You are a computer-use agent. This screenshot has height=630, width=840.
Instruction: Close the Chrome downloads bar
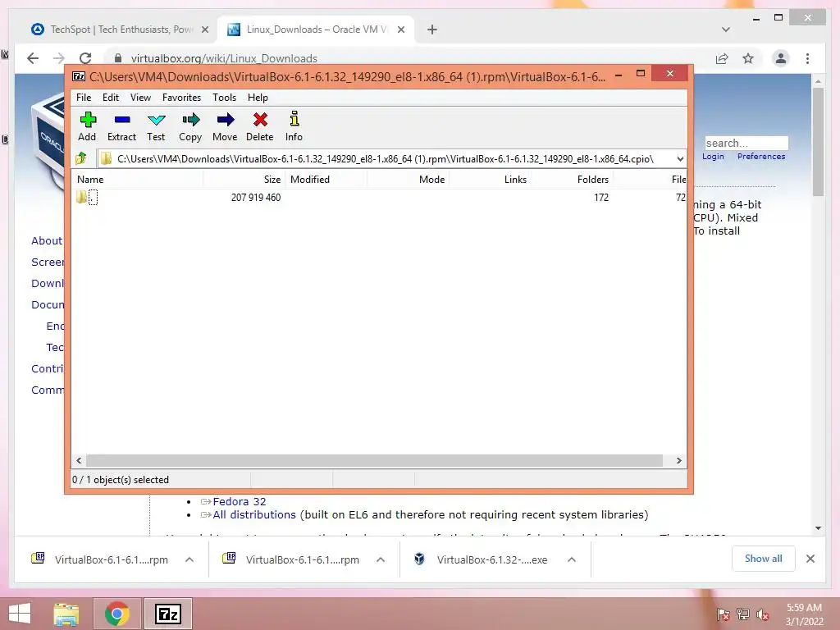(x=810, y=559)
